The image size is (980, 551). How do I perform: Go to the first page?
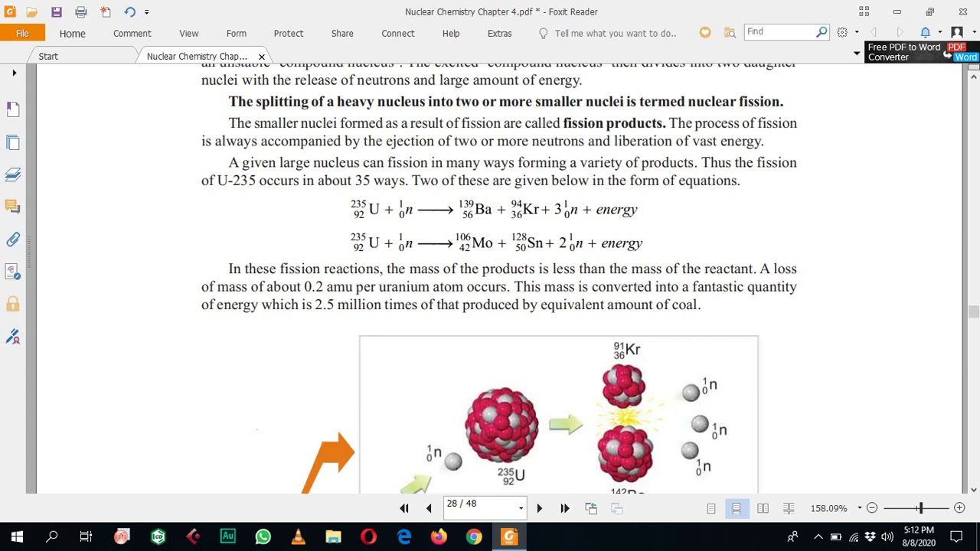tap(404, 508)
